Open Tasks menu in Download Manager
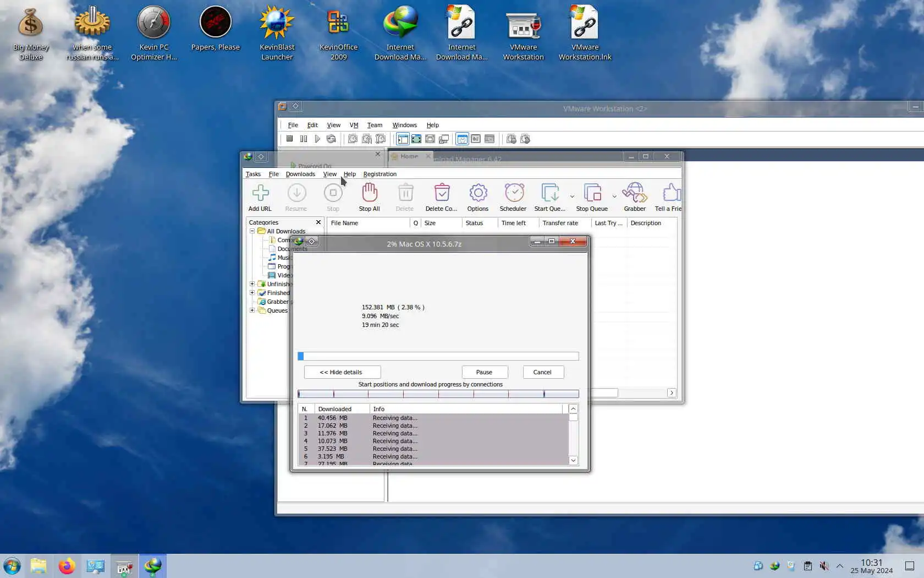This screenshot has height=578, width=924. pyautogui.click(x=253, y=174)
